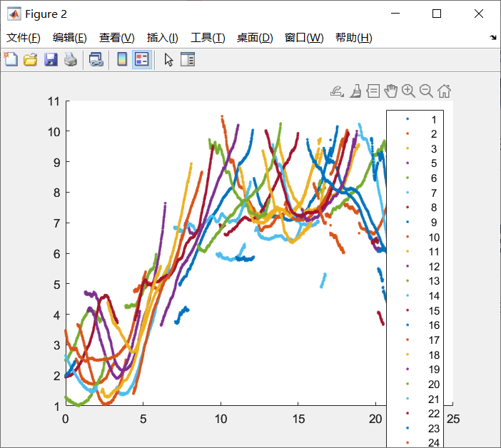Click the Zoom In magnifier icon

click(x=408, y=91)
